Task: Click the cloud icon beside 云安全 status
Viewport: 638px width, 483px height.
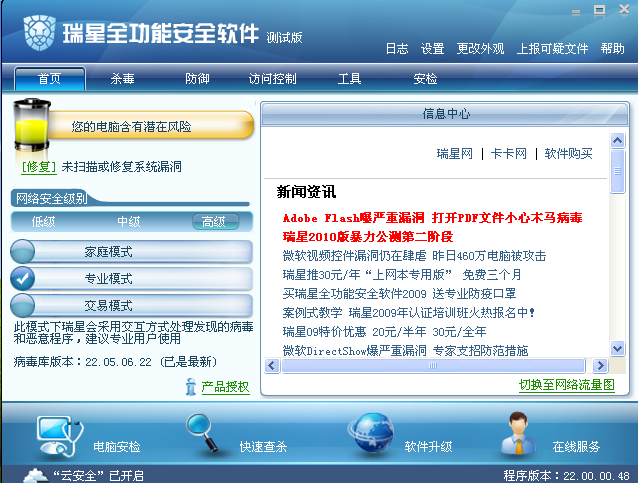Action: 35,475
